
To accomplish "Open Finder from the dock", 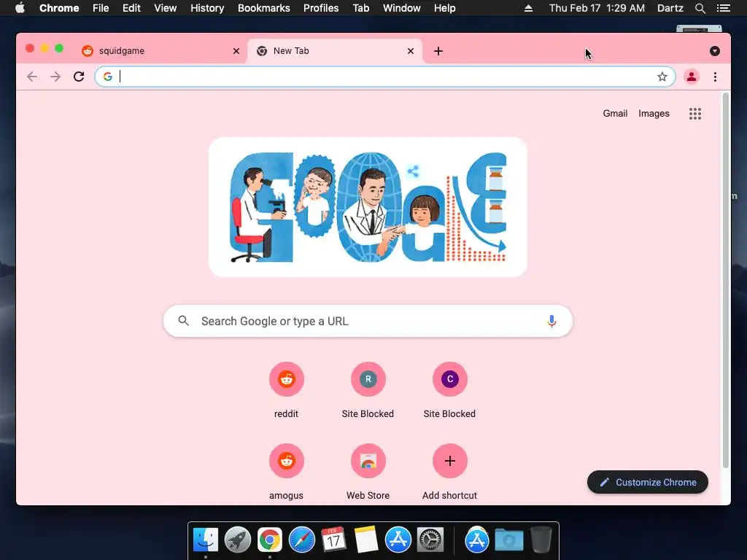I will pos(206,540).
